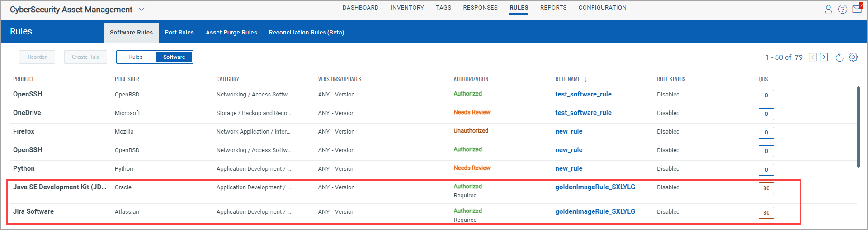Expand the CyberSecurity Asset Management module picker

pyautogui.click(x=142, y=9)
